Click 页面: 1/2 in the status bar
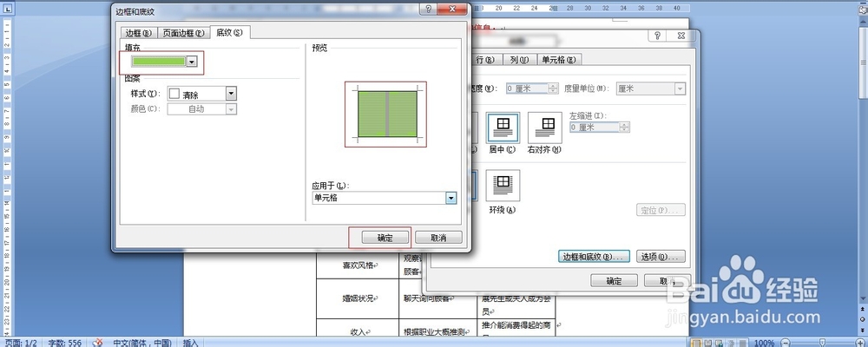This screenshot has width=868, height=347. (x=20, y=344)
